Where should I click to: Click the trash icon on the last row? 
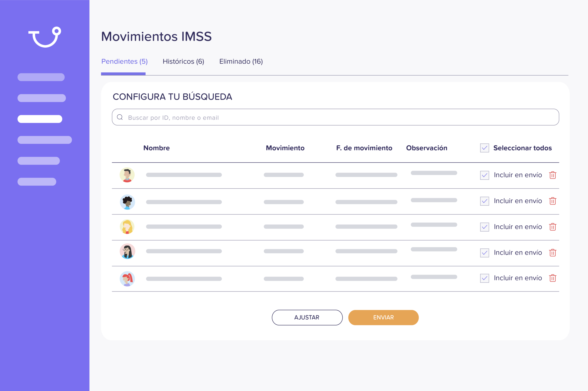tap(553, 278)
